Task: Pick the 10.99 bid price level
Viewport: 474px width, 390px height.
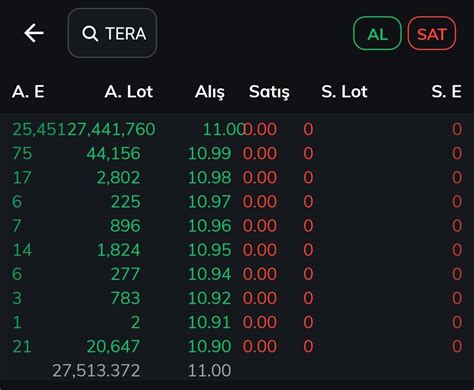Action: pyautogui.click(x=210, y=153)
